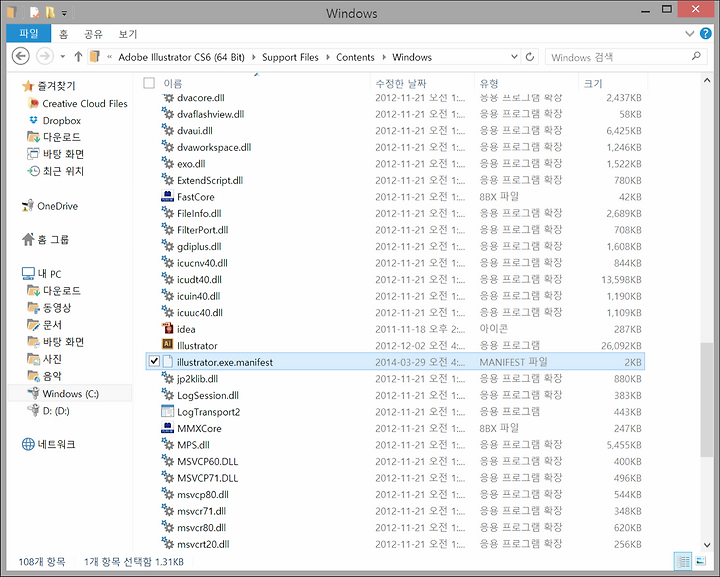Viewport: 720px width, 577px height.
Task: Click scrollbar up arrow of file list
Action: [707, 81]
